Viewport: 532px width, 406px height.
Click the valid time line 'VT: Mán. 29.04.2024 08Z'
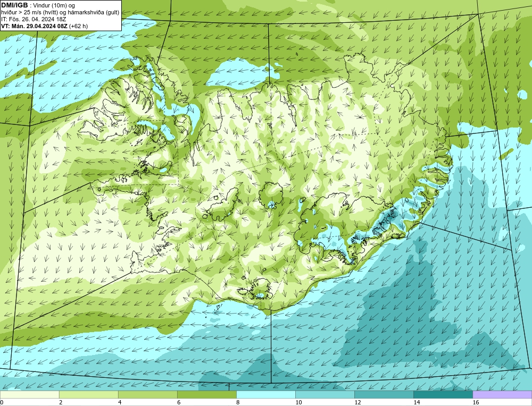pos(34,26)
